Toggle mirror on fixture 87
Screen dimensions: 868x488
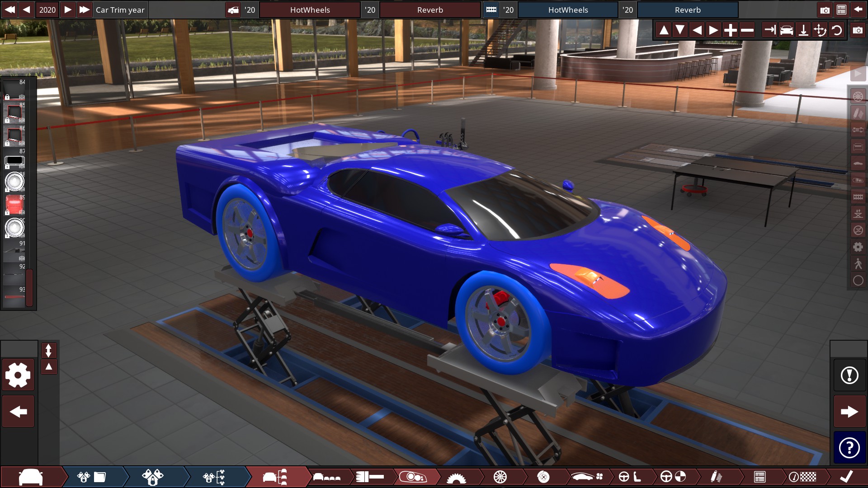click(22, 166)
